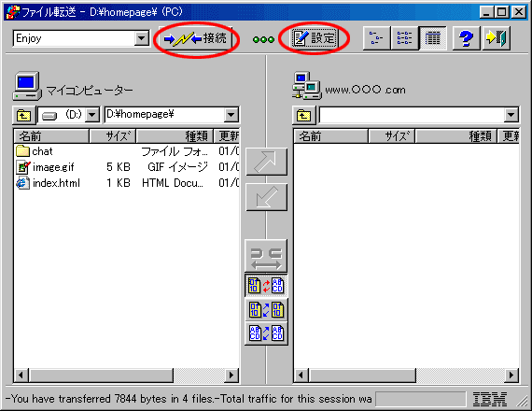The width and height of the screenshot is (532, 411).
Task: Click the synchronize folders icon
Action: pyautogui.click(x=266, y=257)
